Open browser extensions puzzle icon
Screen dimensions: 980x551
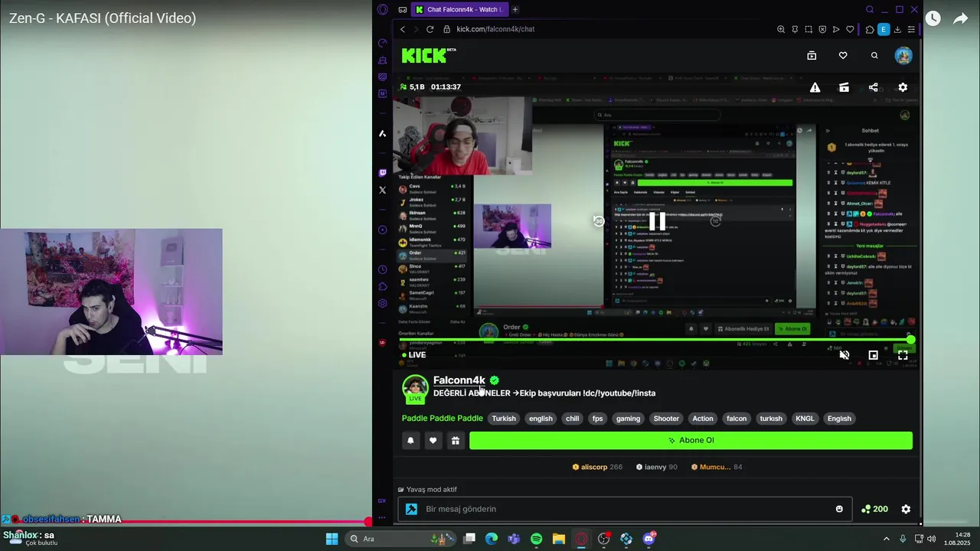(870, 29)
